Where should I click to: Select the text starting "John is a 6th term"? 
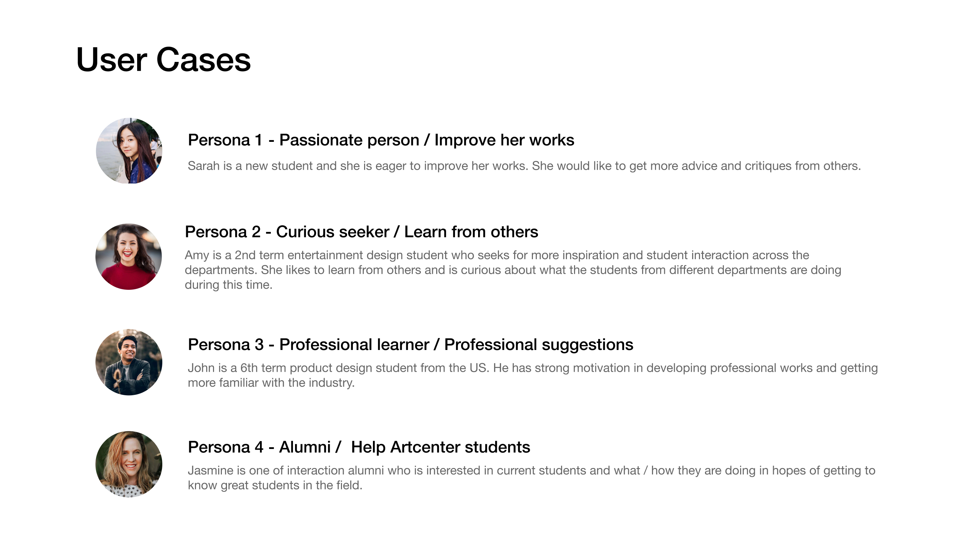tap(532, 375)
